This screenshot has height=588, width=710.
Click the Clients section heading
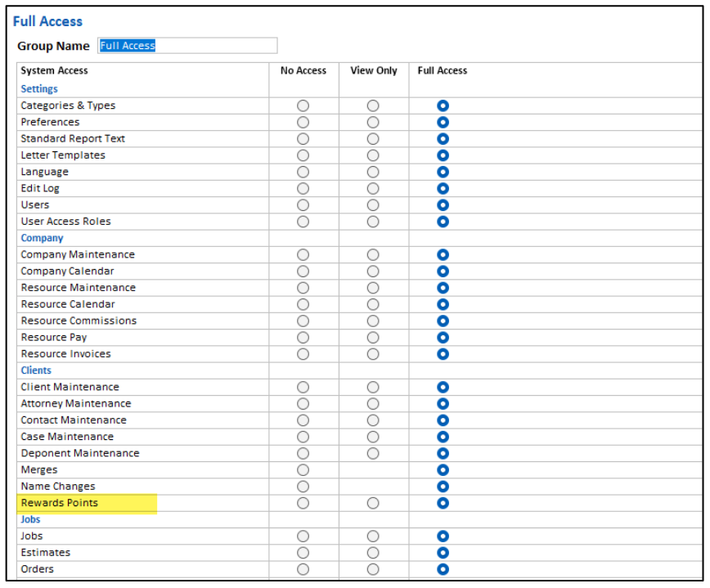coord(36,370)
